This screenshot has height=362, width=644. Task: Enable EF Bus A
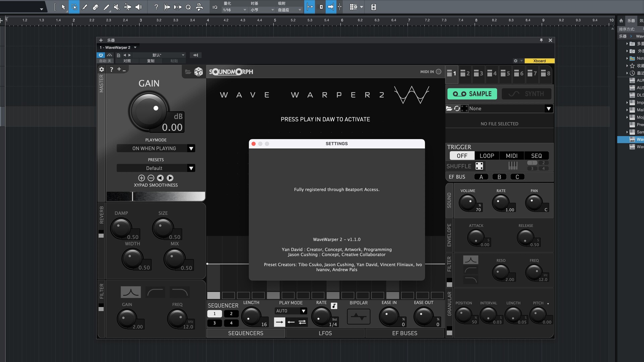click(481, 177)
